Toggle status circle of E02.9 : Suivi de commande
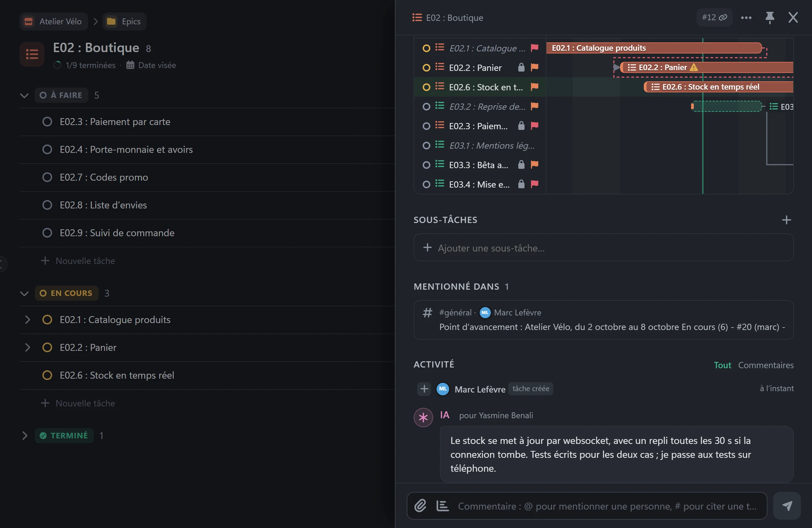The height and width of the screenshot is (528, 812). [x=47, y=233]
